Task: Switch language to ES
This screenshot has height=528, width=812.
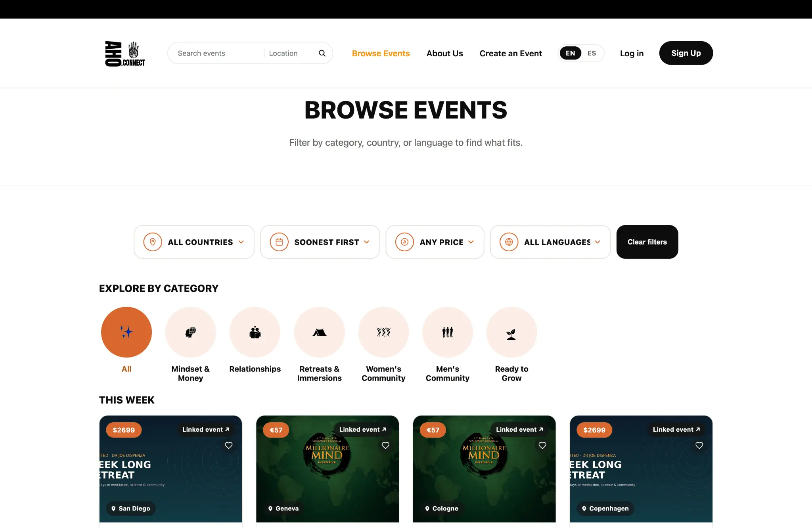Action: (592, 53)
